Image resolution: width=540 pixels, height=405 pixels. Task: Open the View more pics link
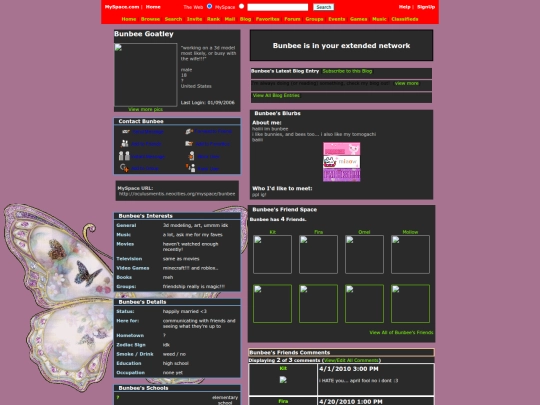[x=145, y=109]
